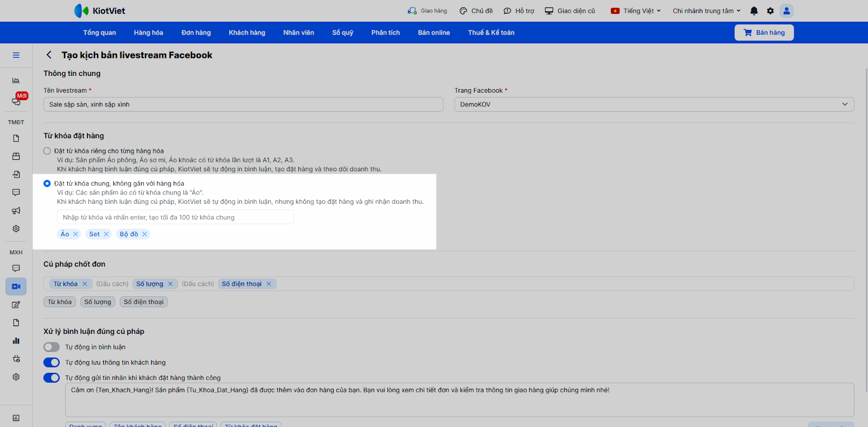Open the message bubble icon under MXH
The height and width of the screenshot is (427, 868).
[16, 268]
